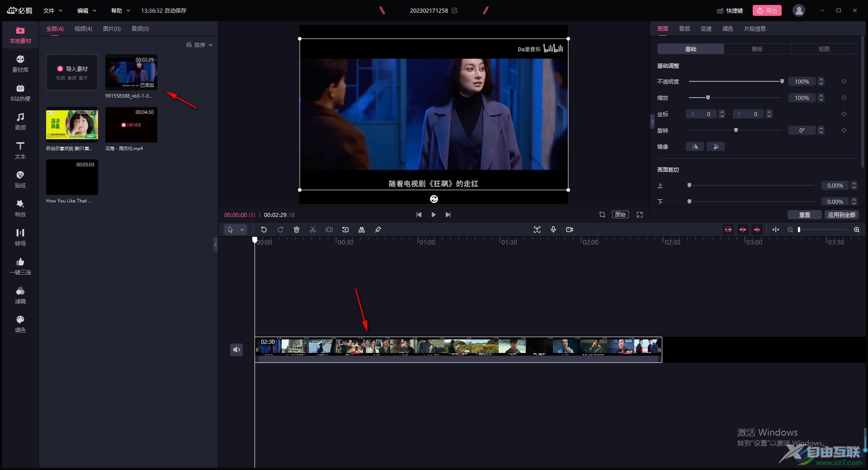Toggle opacity keyframe diamond
868x470 pixels.
tap(844, 81)
